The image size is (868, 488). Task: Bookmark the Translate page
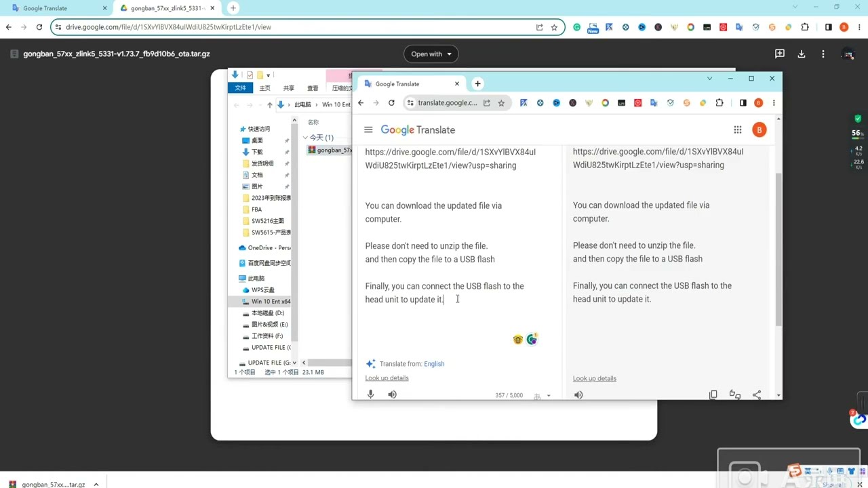pyautogui.click(x=501, y=103)
